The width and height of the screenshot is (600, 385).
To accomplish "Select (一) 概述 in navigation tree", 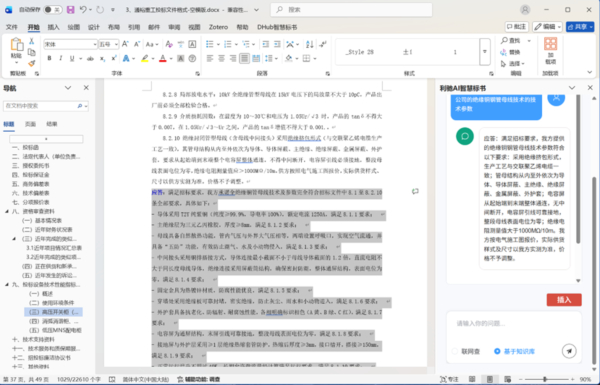I will (x=42, y=294).
